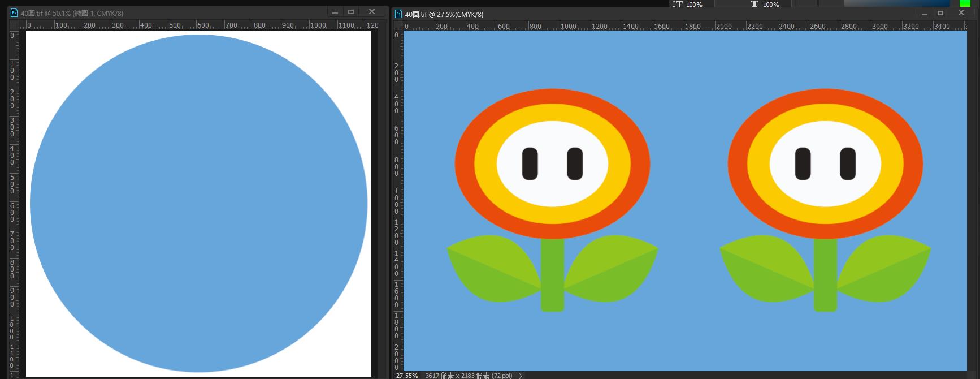The height and width of the screenshot is (379, 980).
Task: Click the 40圓.tif window title
Action: pyautogui.click(x=72, y=13)
